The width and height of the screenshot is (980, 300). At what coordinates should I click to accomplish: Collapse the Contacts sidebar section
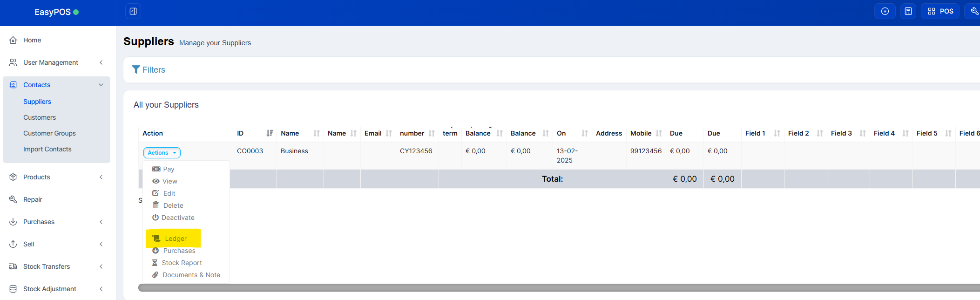tap(101, 85)
